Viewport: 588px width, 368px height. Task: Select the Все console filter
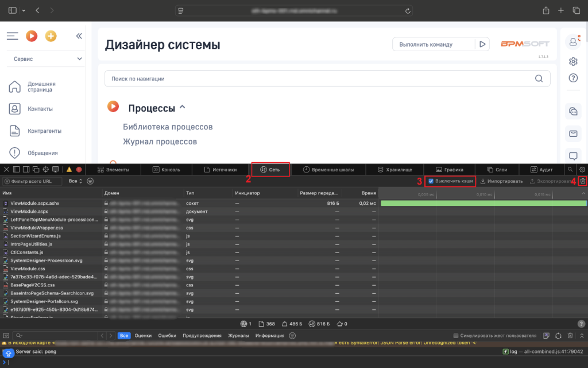[x=124, y=335]
